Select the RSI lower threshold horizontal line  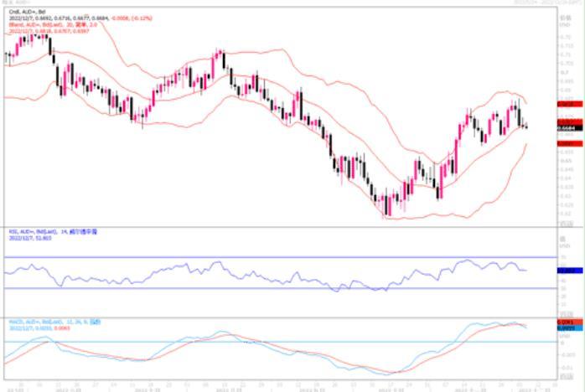click(x=251, y=289)
